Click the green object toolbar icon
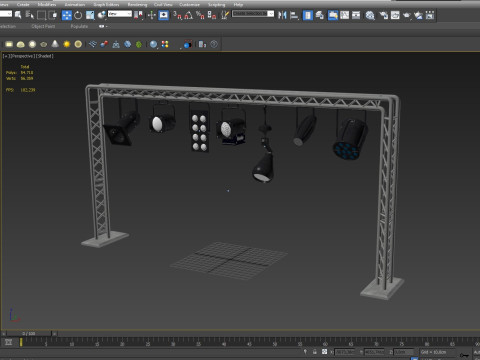Viewport: 480px width, 360px height. tap(139, 44)
